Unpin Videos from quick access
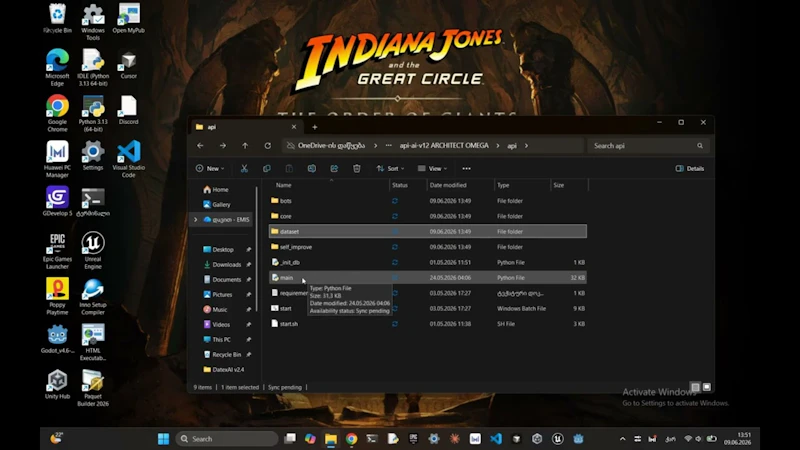The image size is (800, 450). (x=249, y=324)
